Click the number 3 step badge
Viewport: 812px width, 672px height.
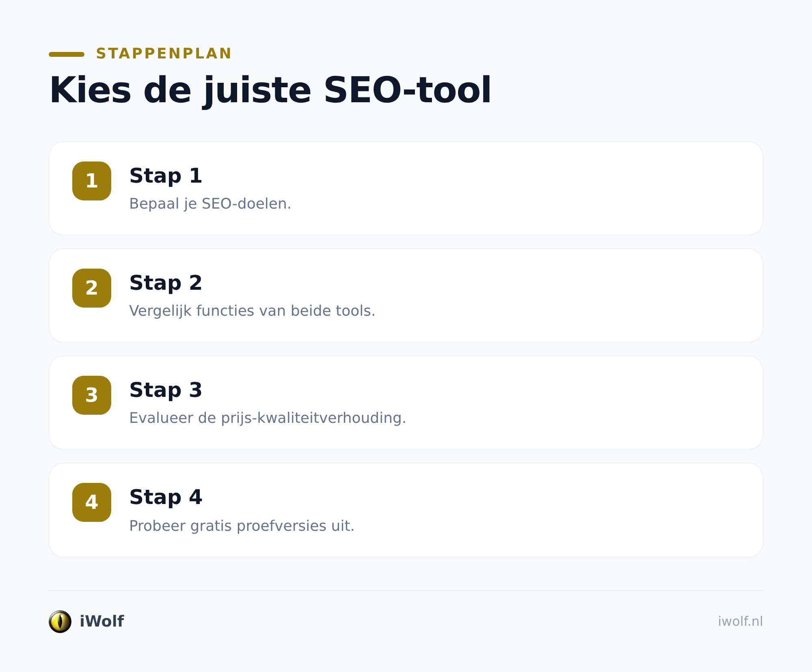(92, 395)
